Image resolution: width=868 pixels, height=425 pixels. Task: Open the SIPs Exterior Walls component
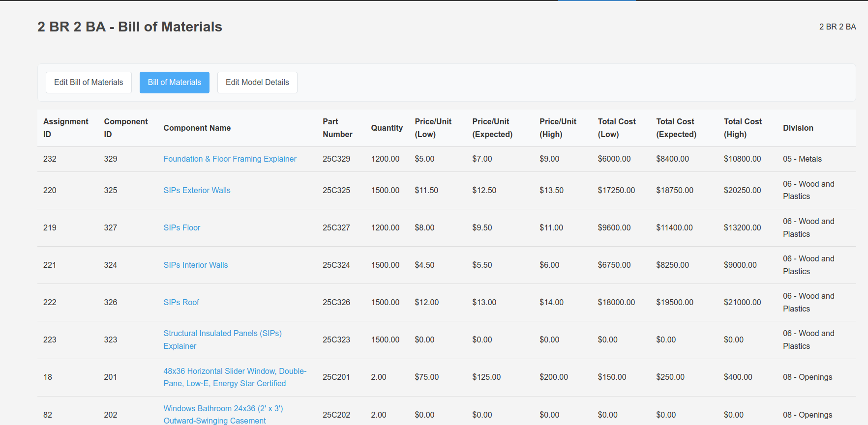click(197, 191)
